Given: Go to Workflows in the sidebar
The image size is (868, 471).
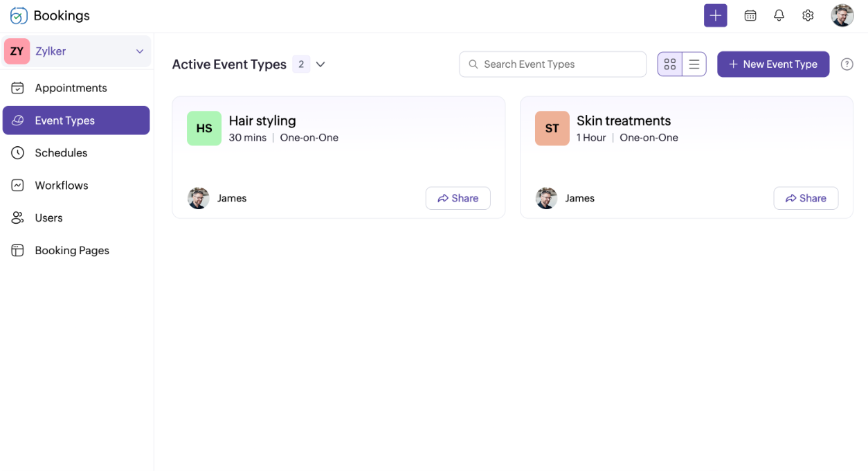Looking at the screenshot, I should pyautogui.click(x=76, y=186).
